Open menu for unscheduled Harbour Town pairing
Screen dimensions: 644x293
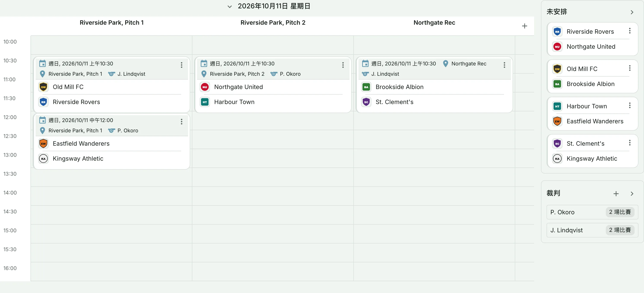pyautogui.click(x=629, y=105)
